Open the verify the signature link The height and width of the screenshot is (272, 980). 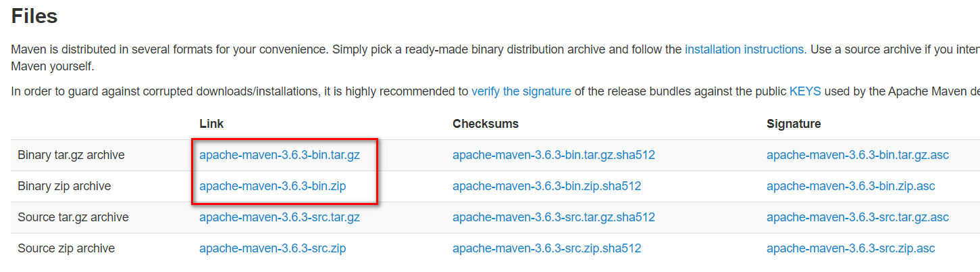[x=521, y=91]
